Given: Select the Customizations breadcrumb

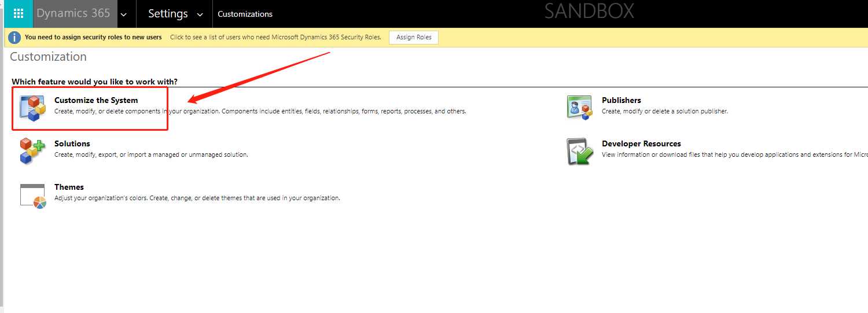Looking at the screenshot, I should [245, 14].
